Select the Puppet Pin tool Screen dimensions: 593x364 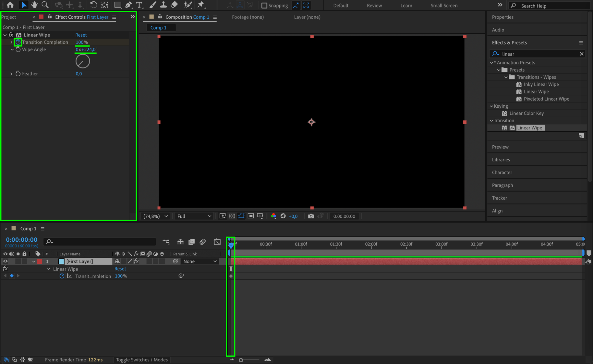pos(201,5)
